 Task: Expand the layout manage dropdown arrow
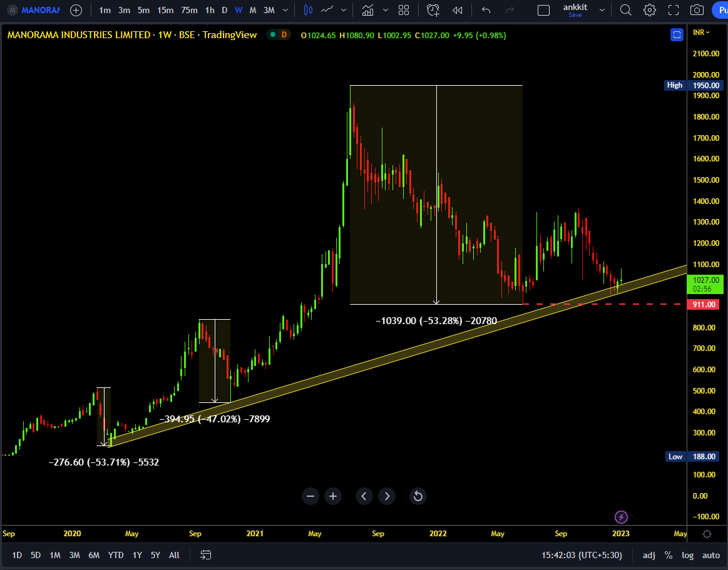(602, 10)
